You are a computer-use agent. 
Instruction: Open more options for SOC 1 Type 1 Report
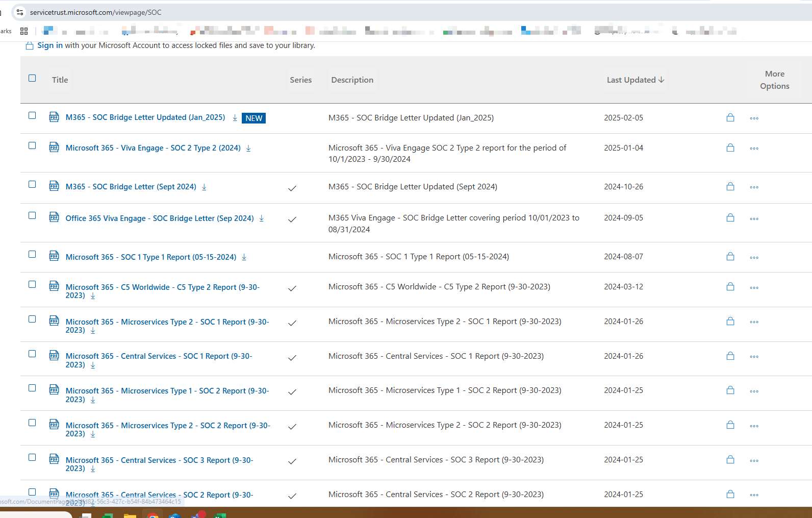pos(754,258)
